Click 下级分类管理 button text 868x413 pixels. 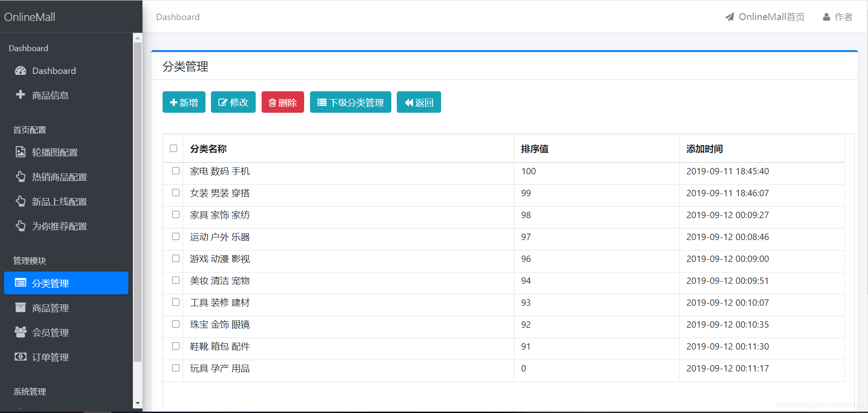pyautogui.click(x=357, y=103)
